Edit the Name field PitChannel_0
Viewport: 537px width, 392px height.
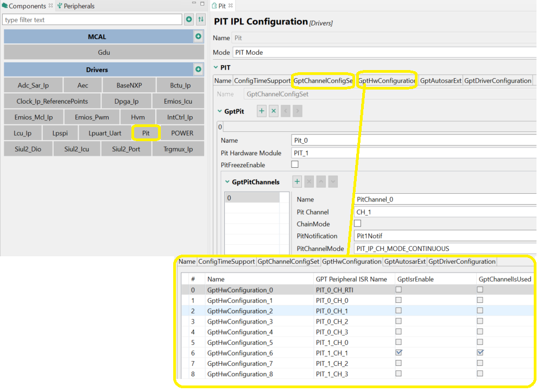point(445,199)
